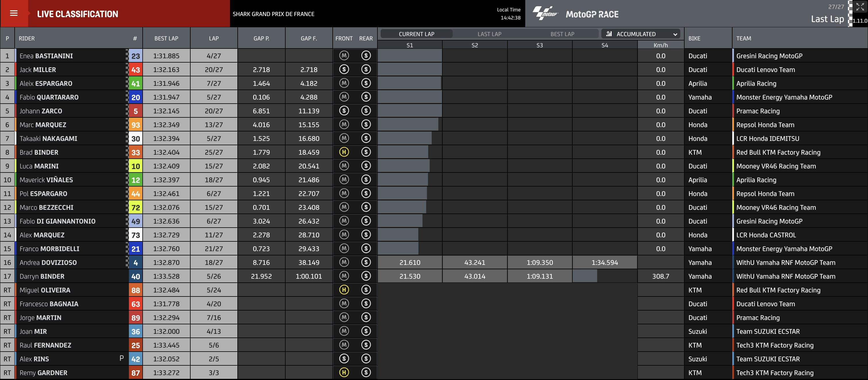Switch to the LAST LAP view
Screen dimensions: 868x380
pos(489,34)
